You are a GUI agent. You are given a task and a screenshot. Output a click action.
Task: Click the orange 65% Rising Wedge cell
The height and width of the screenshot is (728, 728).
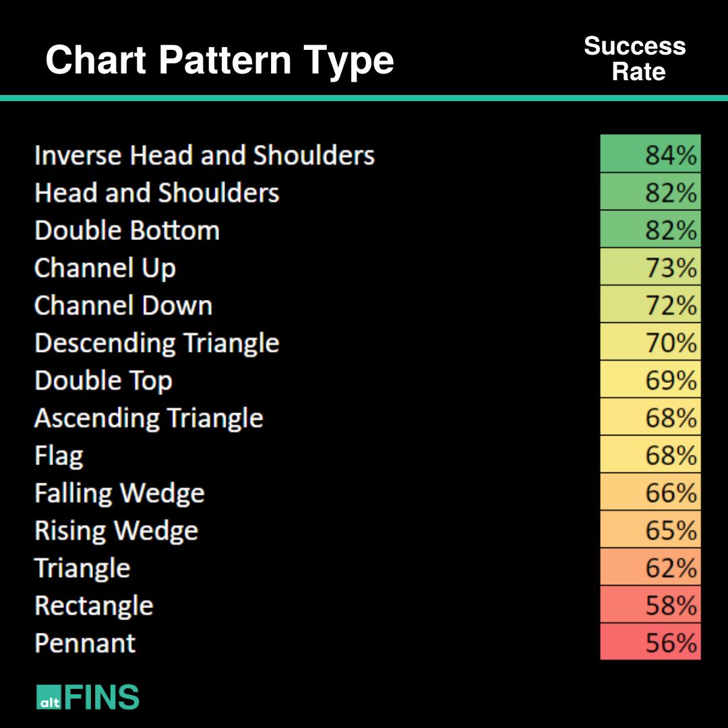coord(650,530)
